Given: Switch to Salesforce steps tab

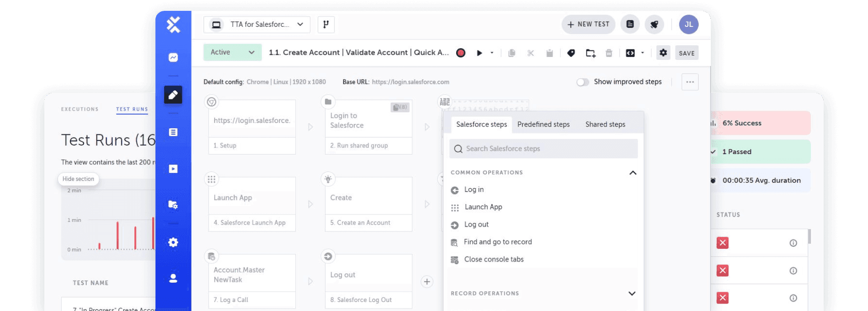Looking at the screenshot, I should (481, 124).
